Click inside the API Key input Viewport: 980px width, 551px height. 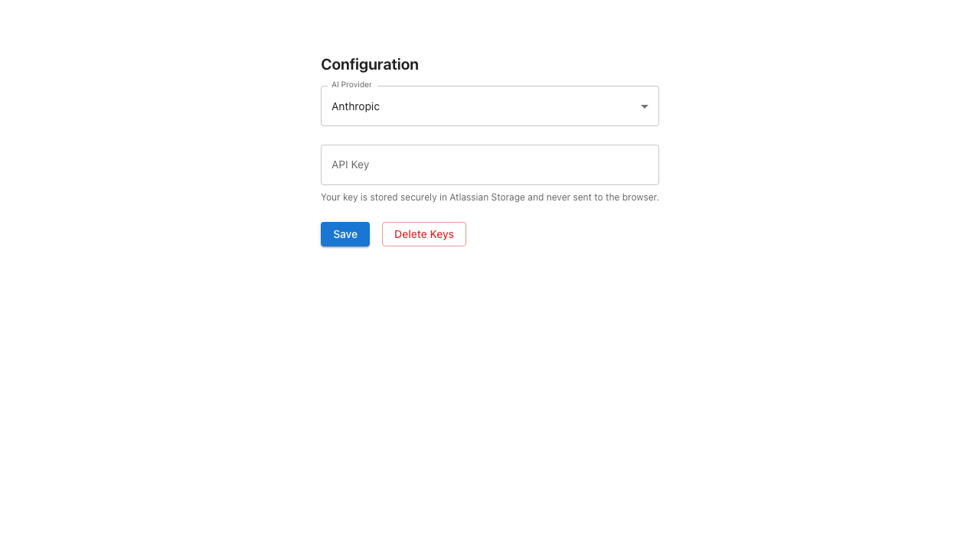[489, 165]
